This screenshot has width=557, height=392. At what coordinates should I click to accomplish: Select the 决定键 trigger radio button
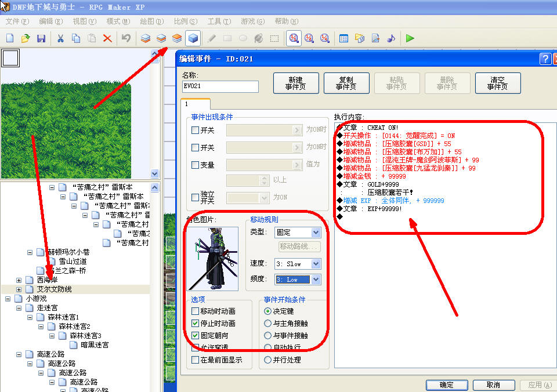click(x=268, y=311)
